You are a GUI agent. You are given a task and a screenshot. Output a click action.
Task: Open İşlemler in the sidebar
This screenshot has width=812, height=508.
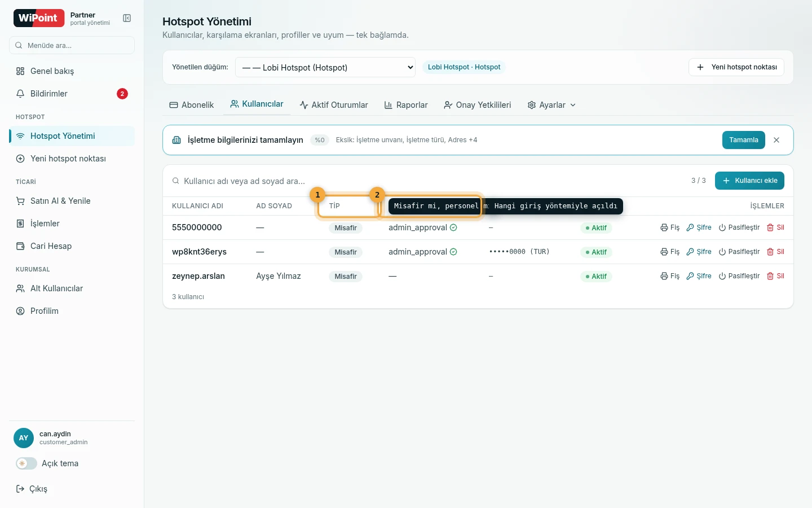72,224
